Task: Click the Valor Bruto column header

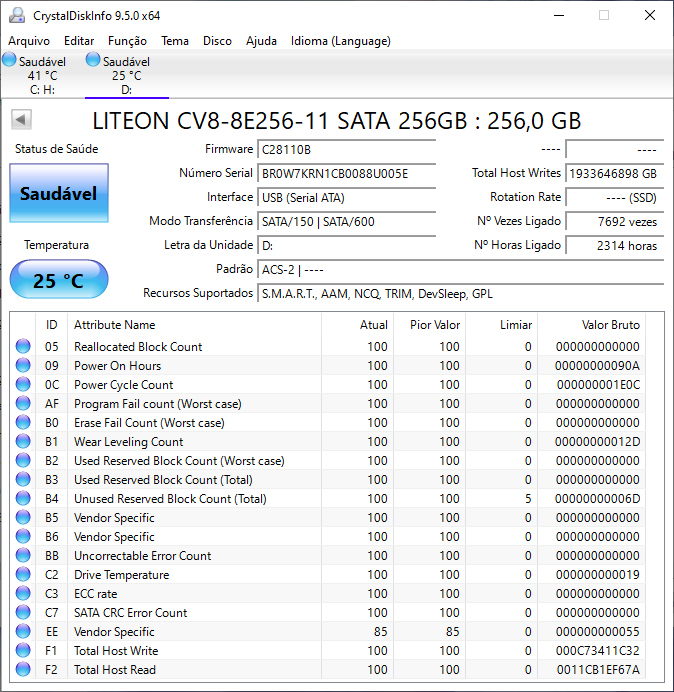Action: (x=610, y=325)
